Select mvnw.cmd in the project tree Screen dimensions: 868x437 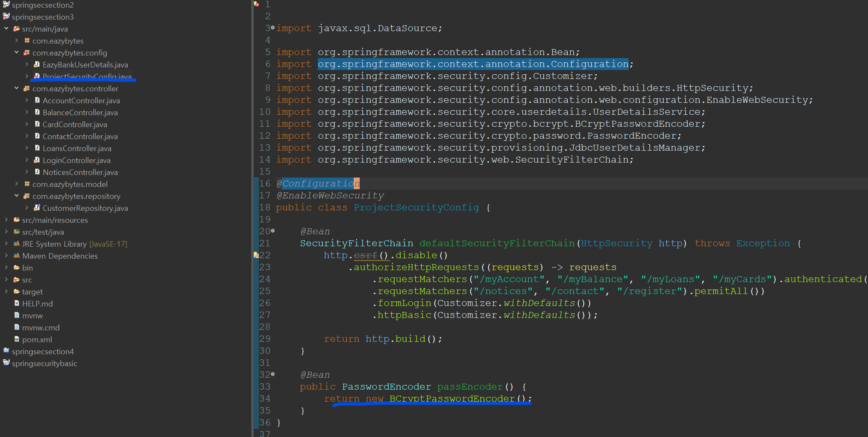pos(41,327)
